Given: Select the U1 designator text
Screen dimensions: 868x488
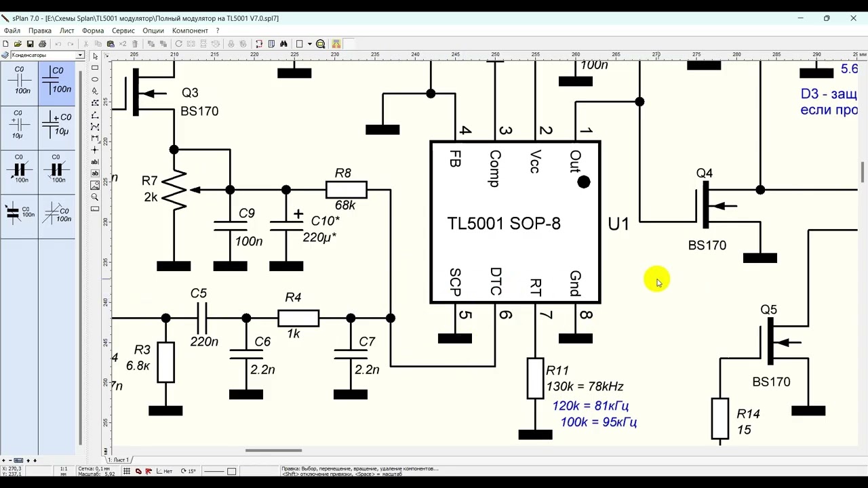Looking at the screenshot, I should coord(618,224).
